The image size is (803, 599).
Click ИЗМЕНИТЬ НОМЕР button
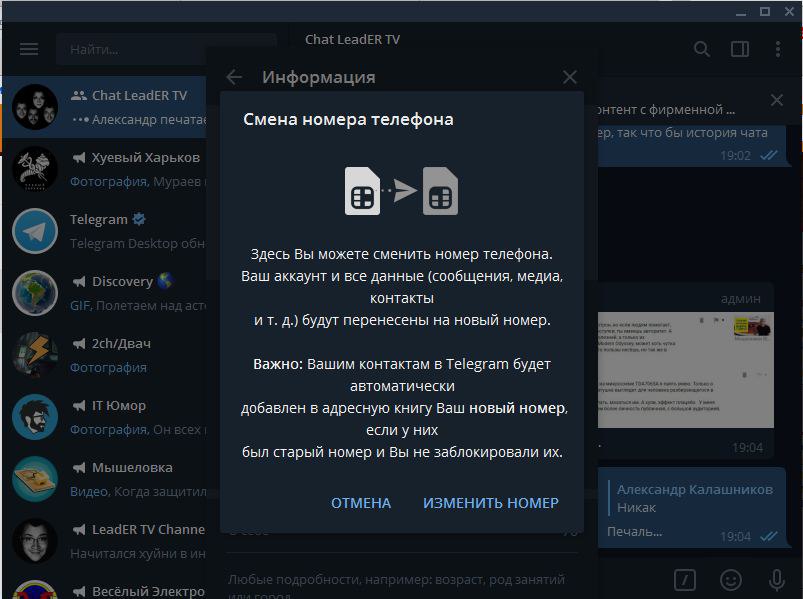(491, 503)
